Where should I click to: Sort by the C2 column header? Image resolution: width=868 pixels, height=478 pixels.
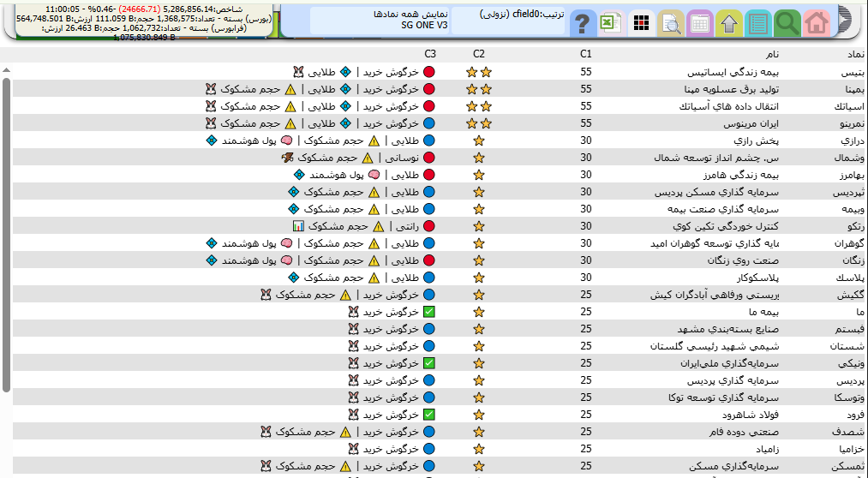click(479, 54)
